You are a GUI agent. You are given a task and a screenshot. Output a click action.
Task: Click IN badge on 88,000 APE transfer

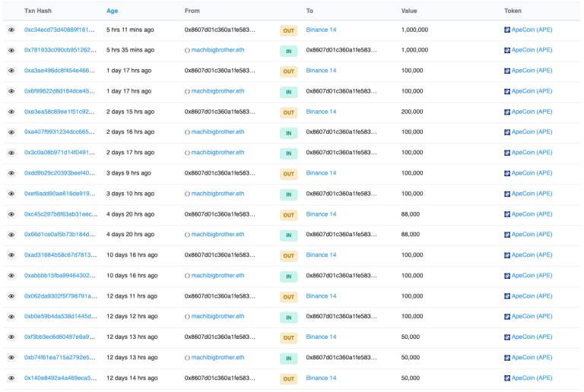click(x=288, y=236)
